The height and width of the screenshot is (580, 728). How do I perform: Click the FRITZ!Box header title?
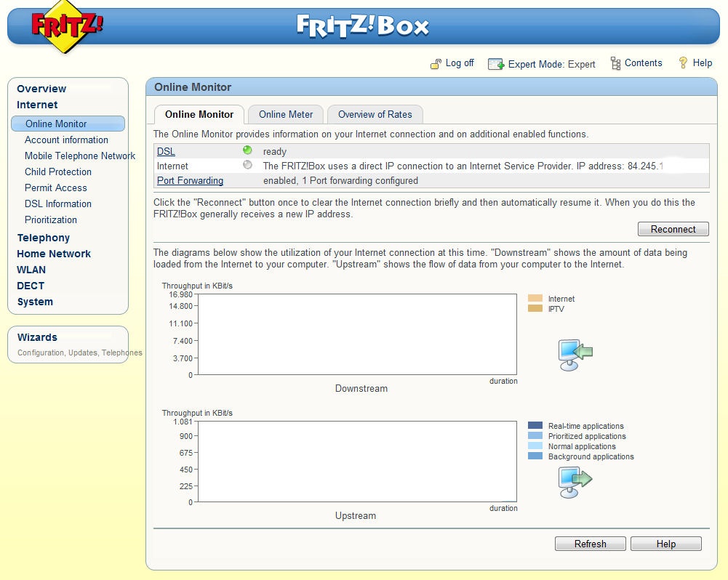tap(363, 25)
